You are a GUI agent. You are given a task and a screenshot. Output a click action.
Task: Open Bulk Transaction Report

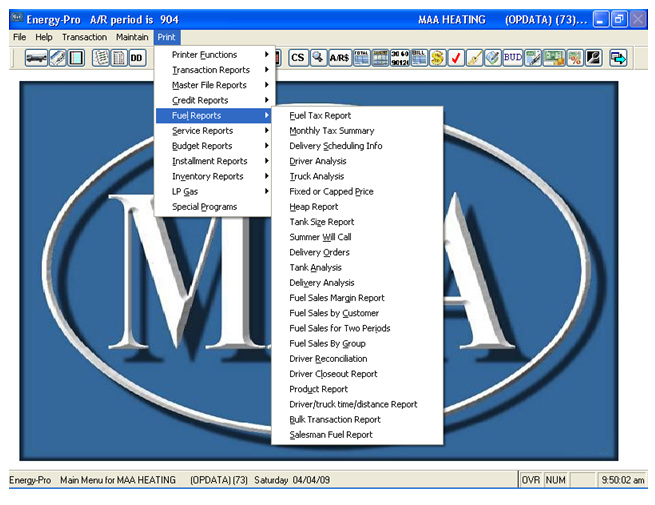pos(357,419)
